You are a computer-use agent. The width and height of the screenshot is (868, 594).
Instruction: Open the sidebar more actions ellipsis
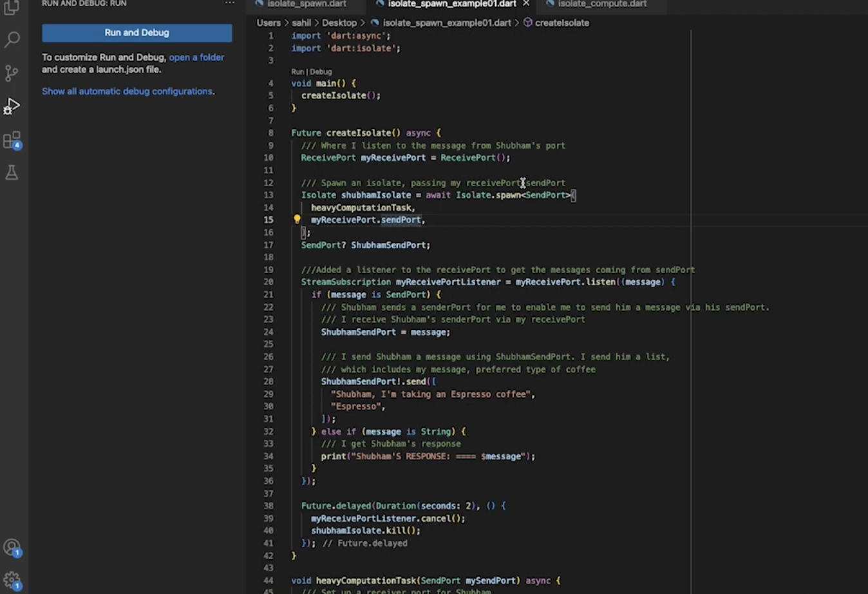point(229,3)
